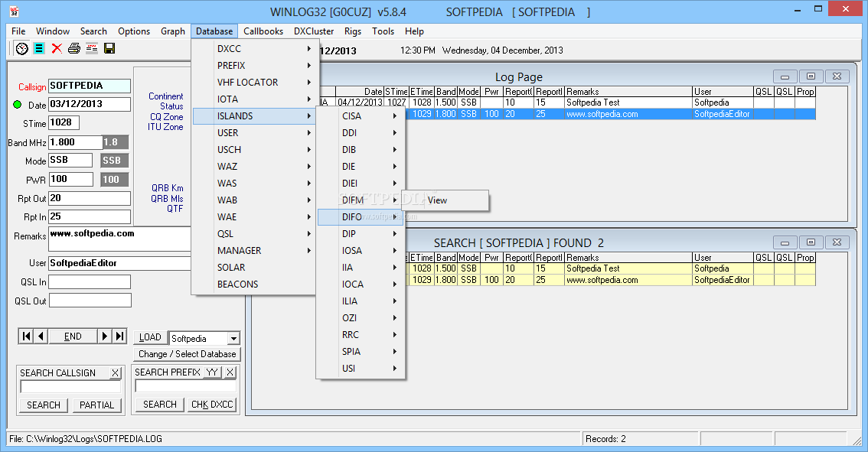This screenshot has height=452, width=868.
Task: Open the DXCluster menu
Action: tap(314, 31)
